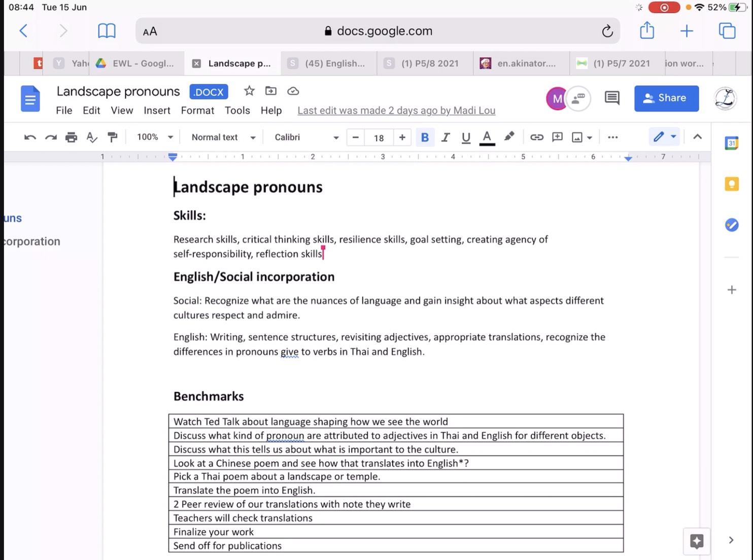Open the last edit by Madi Lou link
Viewport: 753px width, 560px height.
tap(396, 111)
